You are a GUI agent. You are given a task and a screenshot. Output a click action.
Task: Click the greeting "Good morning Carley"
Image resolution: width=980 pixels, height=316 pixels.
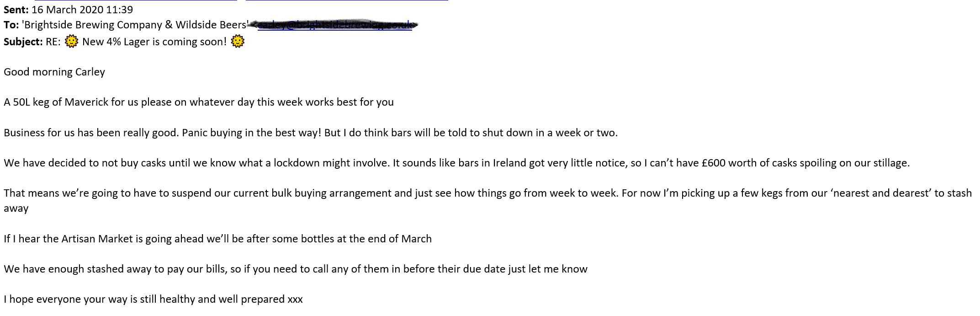tap(54, 72)
